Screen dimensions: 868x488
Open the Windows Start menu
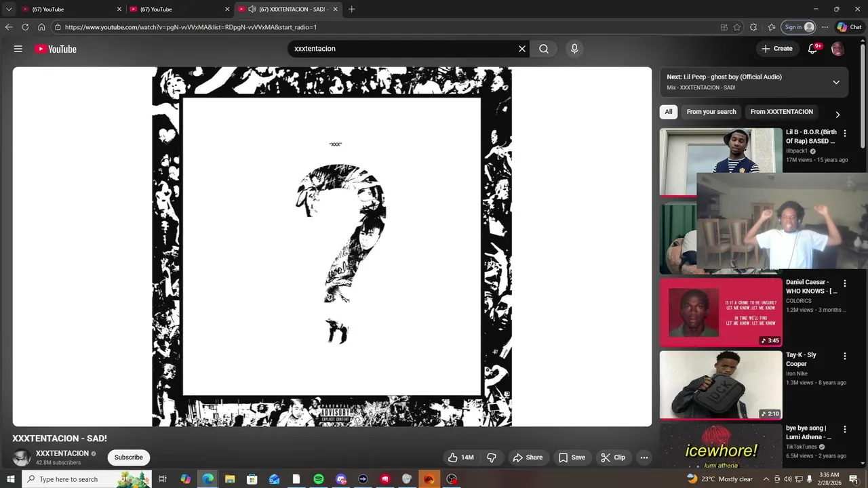[10, 479]
